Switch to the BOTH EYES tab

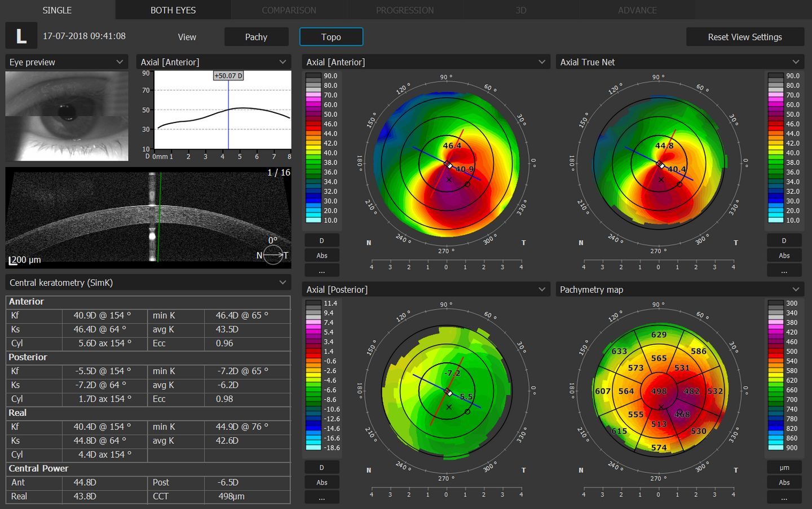173,10
